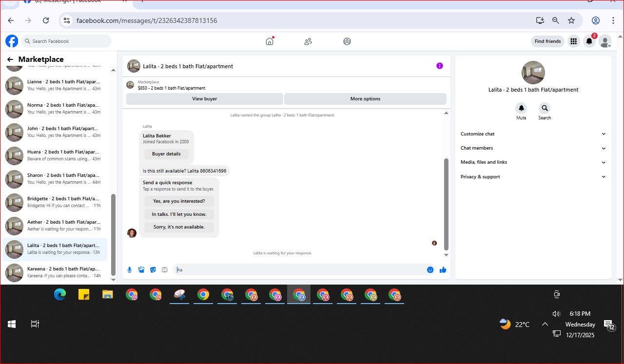
Task: Open the GIF picker icon
Action: pos(165,269)
